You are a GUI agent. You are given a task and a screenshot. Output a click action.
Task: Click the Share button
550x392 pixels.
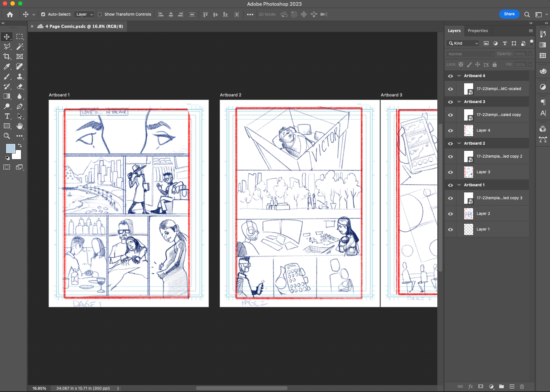pos(509,14)
